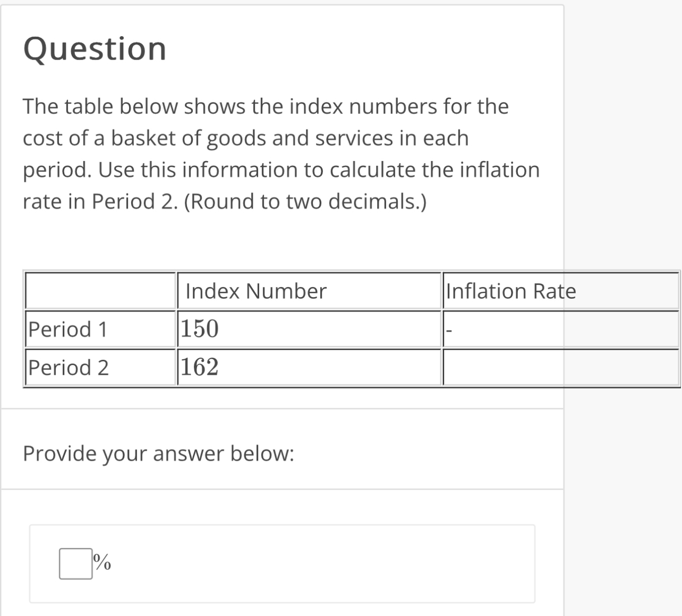Select the percent symbol next to input
The height and width of the screenshot is (616, 682).
click(x=103, y=562)
